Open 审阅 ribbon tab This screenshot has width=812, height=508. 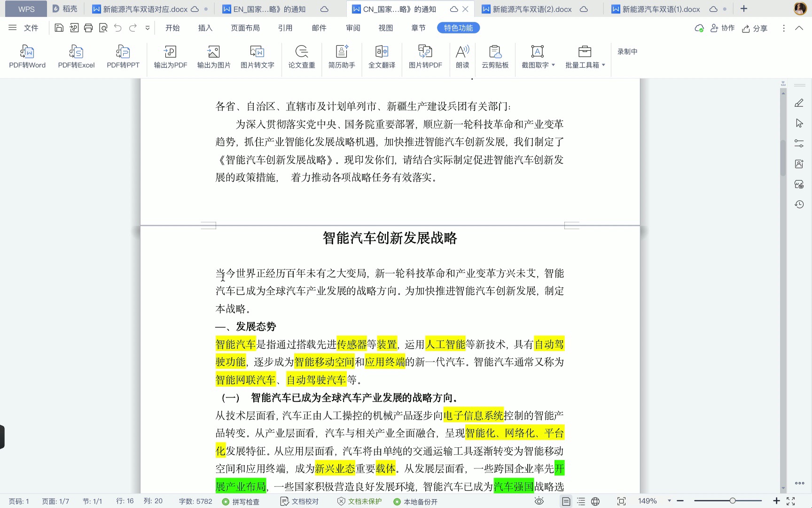pos(353,28)
